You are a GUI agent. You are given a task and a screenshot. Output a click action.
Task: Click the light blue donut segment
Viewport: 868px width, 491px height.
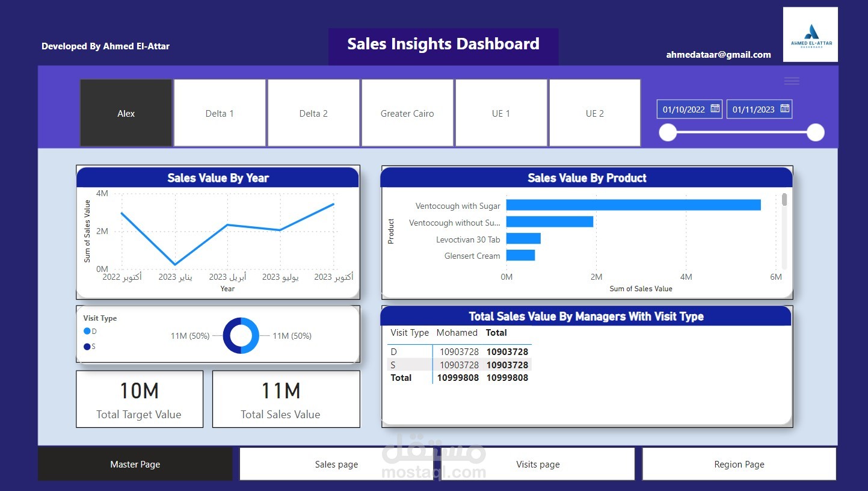tap(253, 336)
